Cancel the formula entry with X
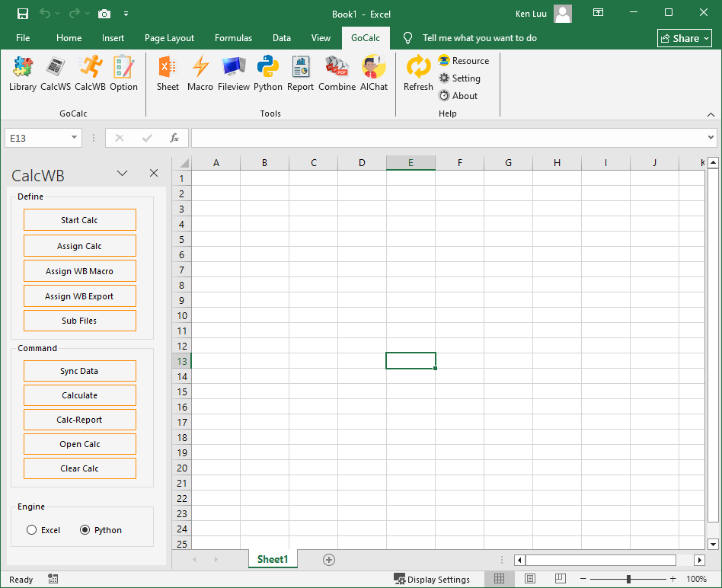Viewport: 722px width, 588px height. (120, 138)
